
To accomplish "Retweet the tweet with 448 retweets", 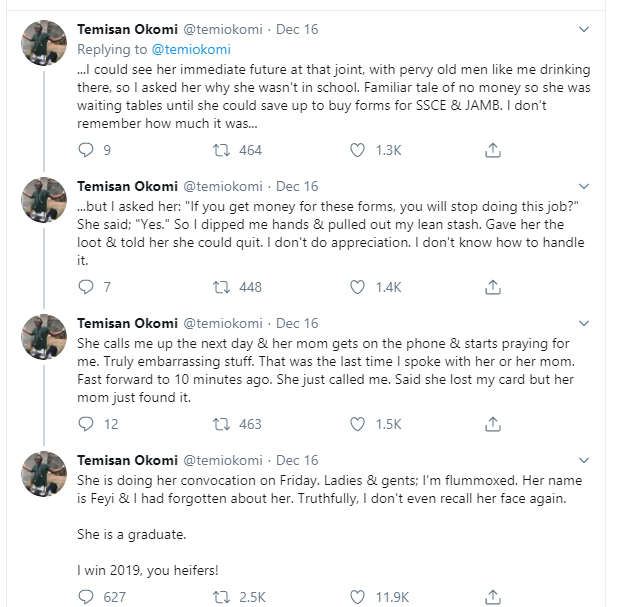I will 221,287.
